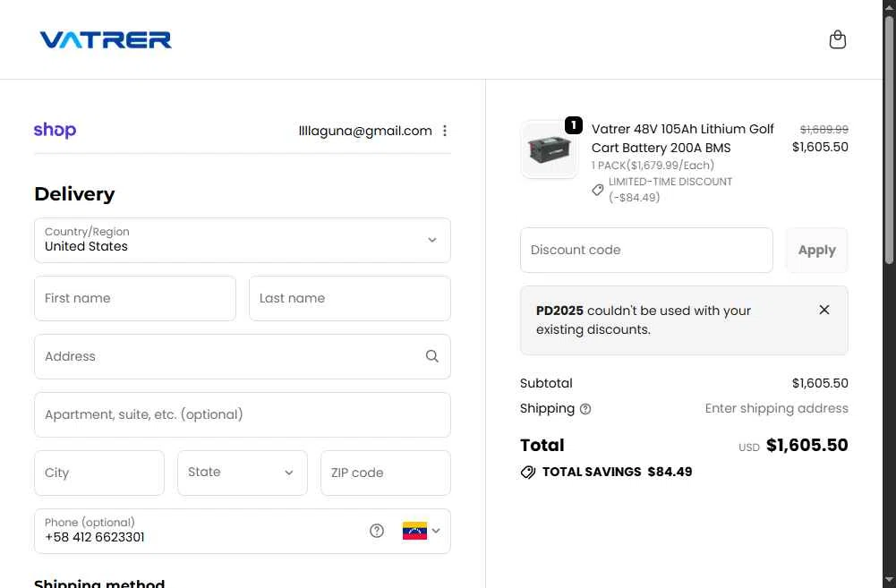Click the Discount code field
Screen dimensions: 896x588
tap(646, 251)
